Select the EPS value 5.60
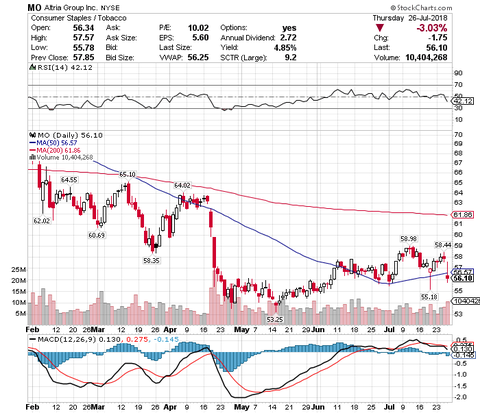 (201, 38)
